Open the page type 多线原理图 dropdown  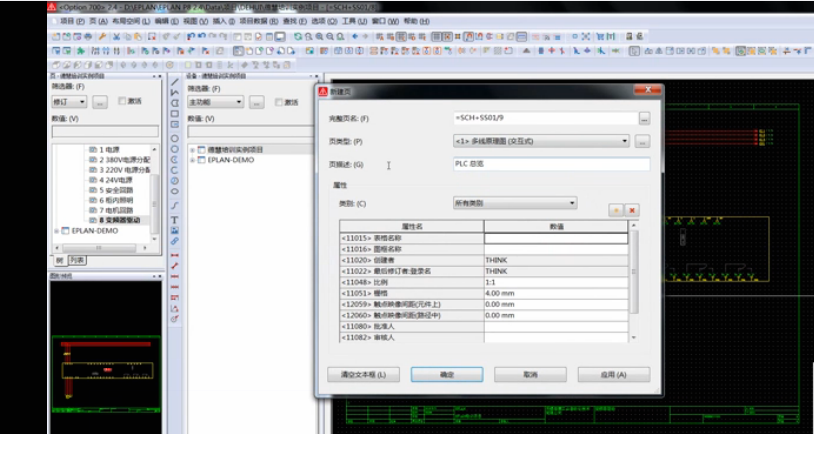pyautogui.click(x=541, y=141)
